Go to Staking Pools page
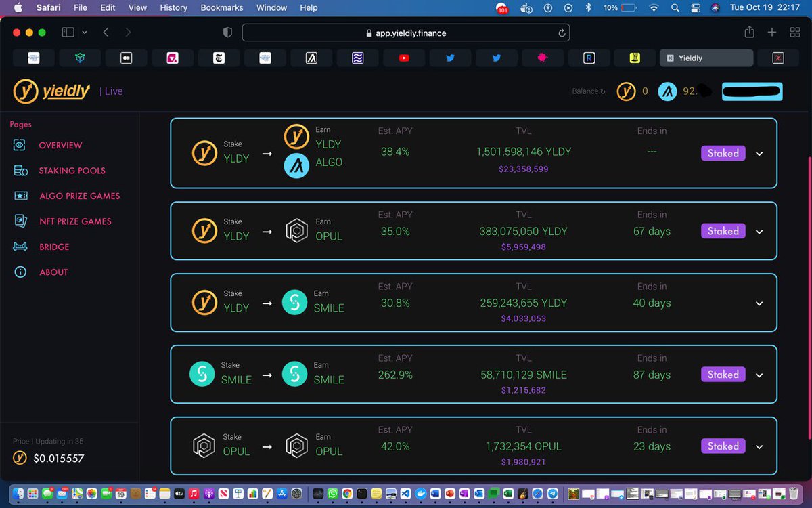This screenshot has width=812, height=508. pos(72,171)
